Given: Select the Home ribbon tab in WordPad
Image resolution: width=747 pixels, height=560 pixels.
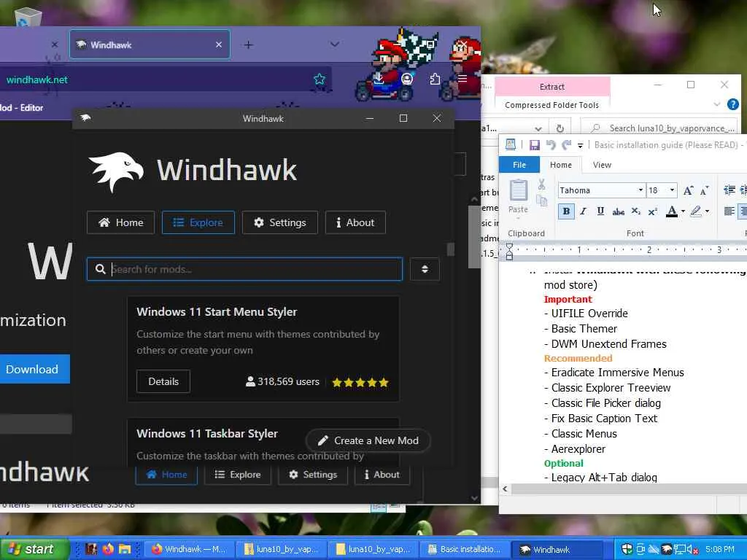Looking at the screenshot, I should tap(561, 165).
